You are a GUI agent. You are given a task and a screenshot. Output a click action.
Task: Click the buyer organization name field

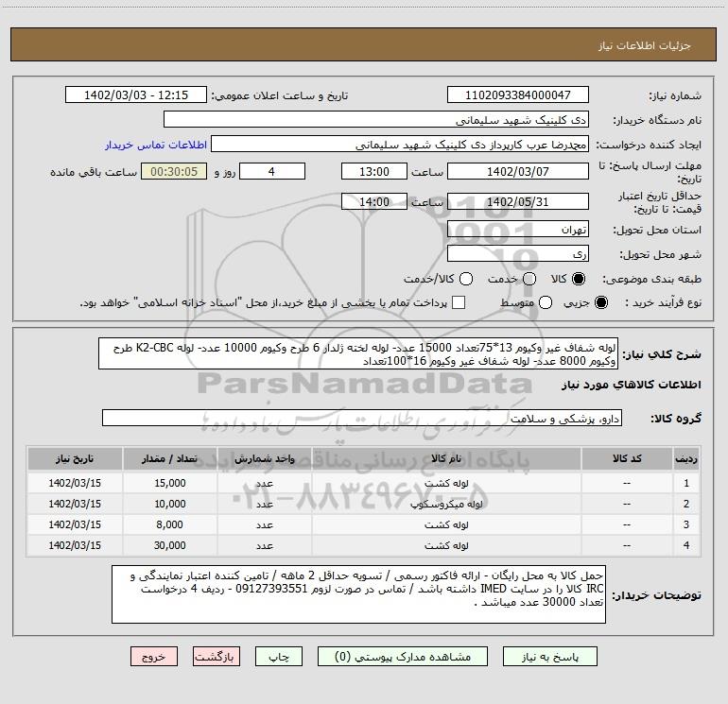(376, 120)
